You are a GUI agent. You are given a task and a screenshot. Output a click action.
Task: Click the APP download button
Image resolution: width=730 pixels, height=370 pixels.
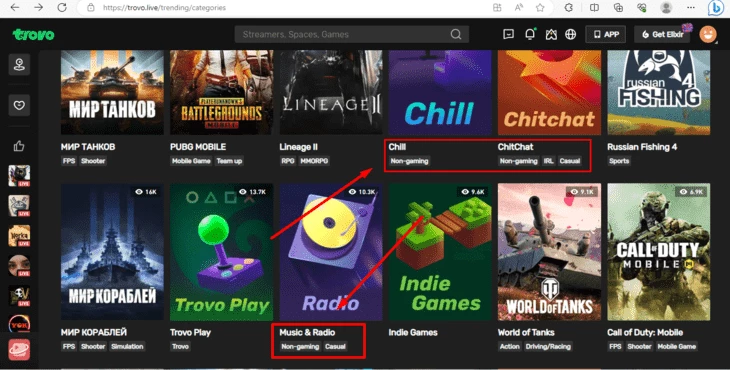tap(606, 34)
